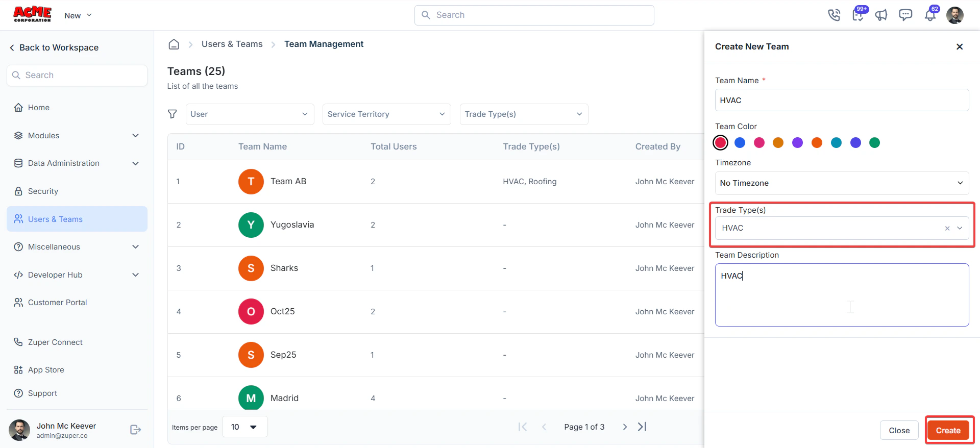Select the blue team color swatch

tap(740, 143)
